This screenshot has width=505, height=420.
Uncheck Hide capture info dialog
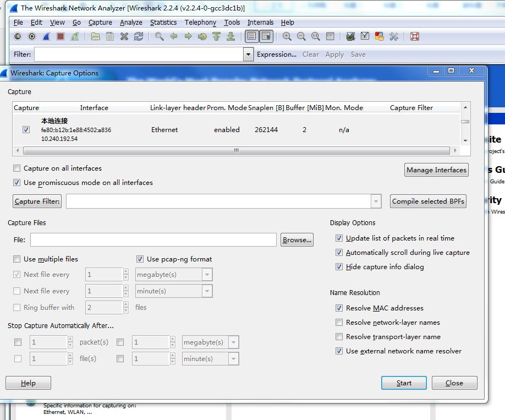339,266
